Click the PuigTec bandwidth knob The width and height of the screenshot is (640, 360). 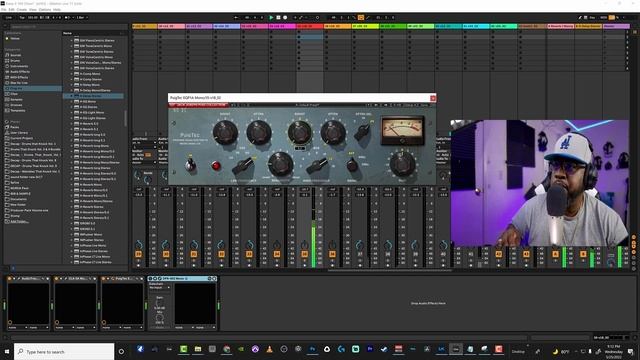280,164
